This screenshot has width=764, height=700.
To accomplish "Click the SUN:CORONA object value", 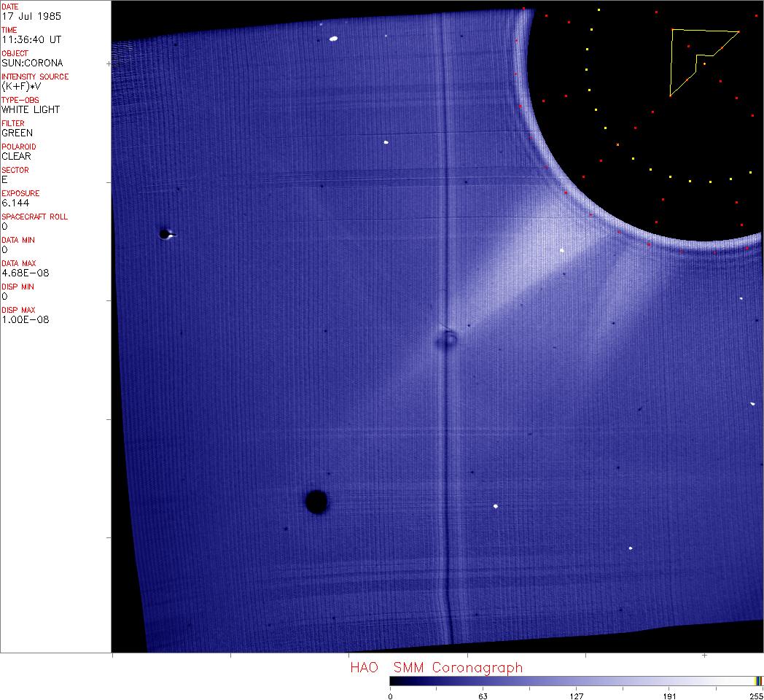I will [x=32, y=63].
